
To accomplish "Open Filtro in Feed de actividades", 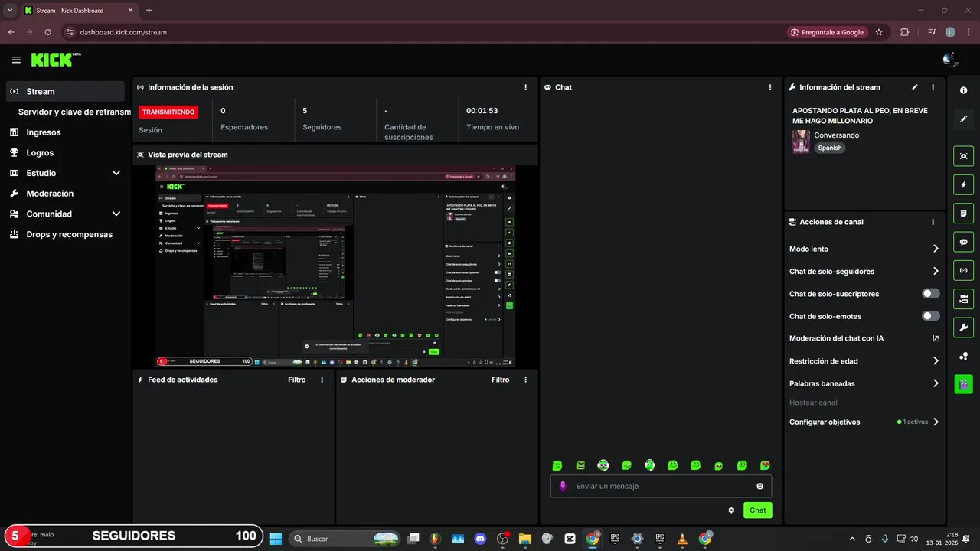I will pyautogui.click(x=296, y=380).
